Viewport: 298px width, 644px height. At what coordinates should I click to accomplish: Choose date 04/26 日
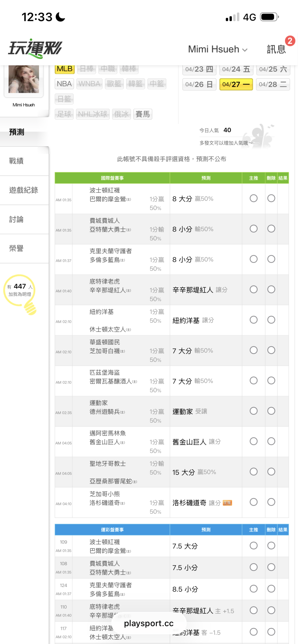click(x=199, y=84)
